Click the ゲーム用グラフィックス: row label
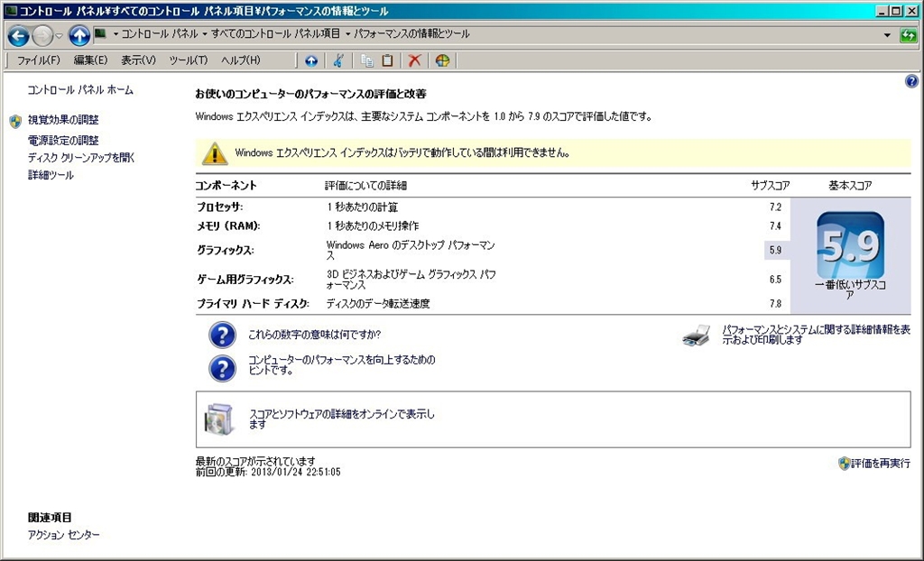The image size is (924, 561). tap(245, 280)
